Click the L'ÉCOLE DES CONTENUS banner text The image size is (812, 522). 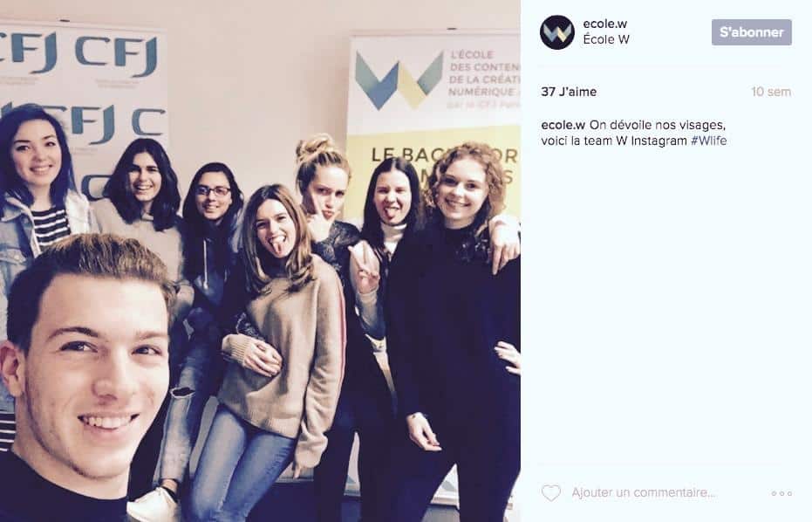click(x=484, y=60)
